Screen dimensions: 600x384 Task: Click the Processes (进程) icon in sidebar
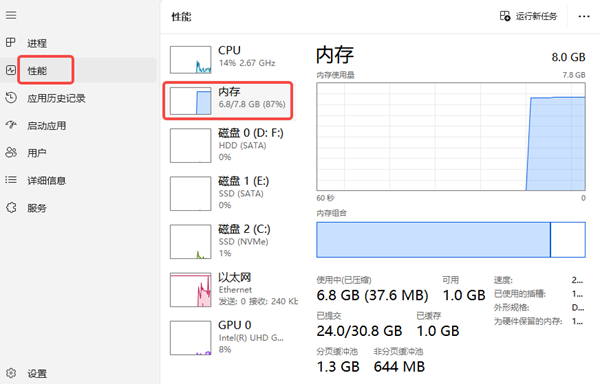[11, 42]
